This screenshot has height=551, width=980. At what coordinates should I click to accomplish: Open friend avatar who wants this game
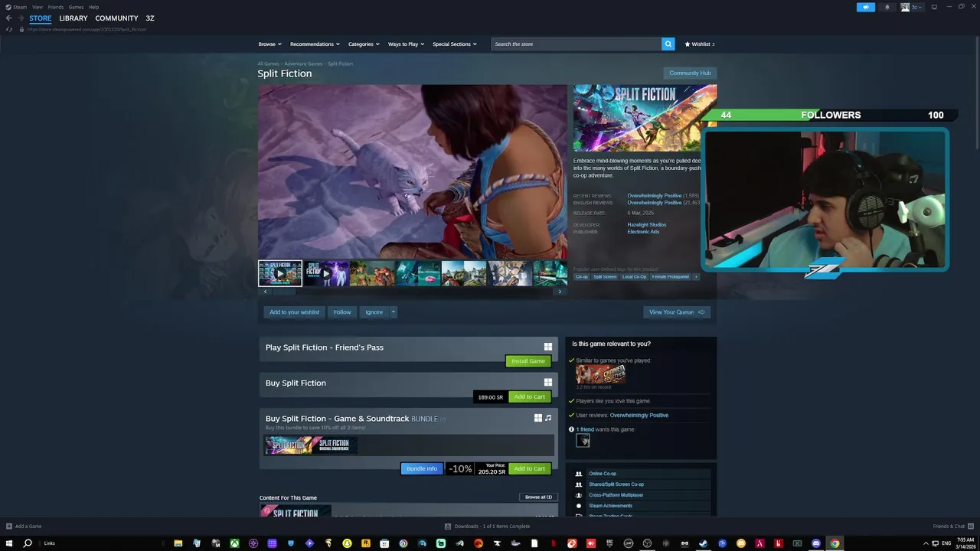pos(583,440)
